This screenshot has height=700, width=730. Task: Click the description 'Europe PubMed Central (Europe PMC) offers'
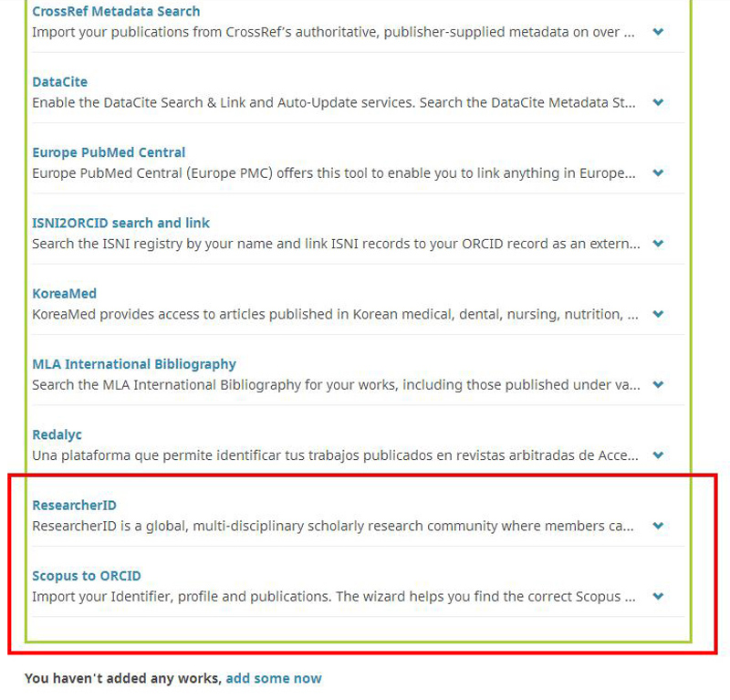click(172, 173)
